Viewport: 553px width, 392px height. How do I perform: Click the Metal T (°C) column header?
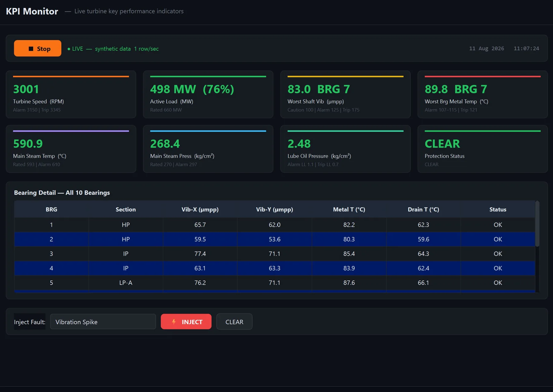pyautogui.click(x=349, y=209)
